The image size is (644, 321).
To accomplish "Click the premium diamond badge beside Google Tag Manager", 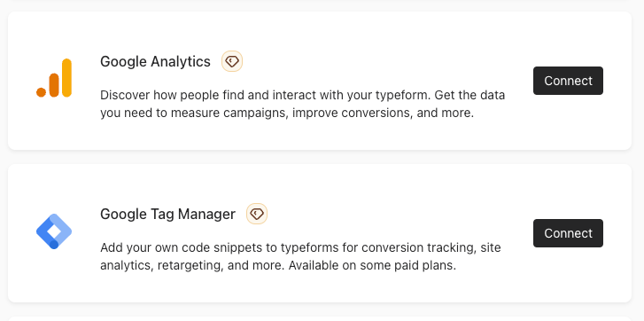I will 257,214.
